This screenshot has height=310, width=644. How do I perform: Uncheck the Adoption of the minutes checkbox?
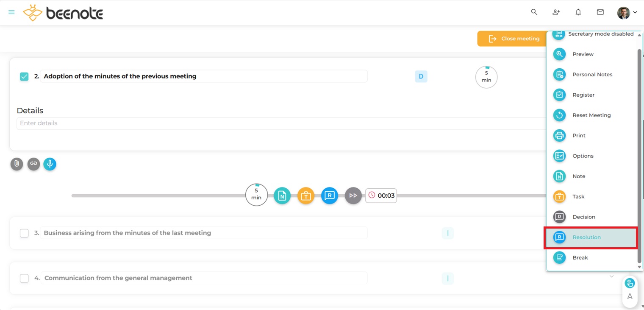click(x=24, y=77)
